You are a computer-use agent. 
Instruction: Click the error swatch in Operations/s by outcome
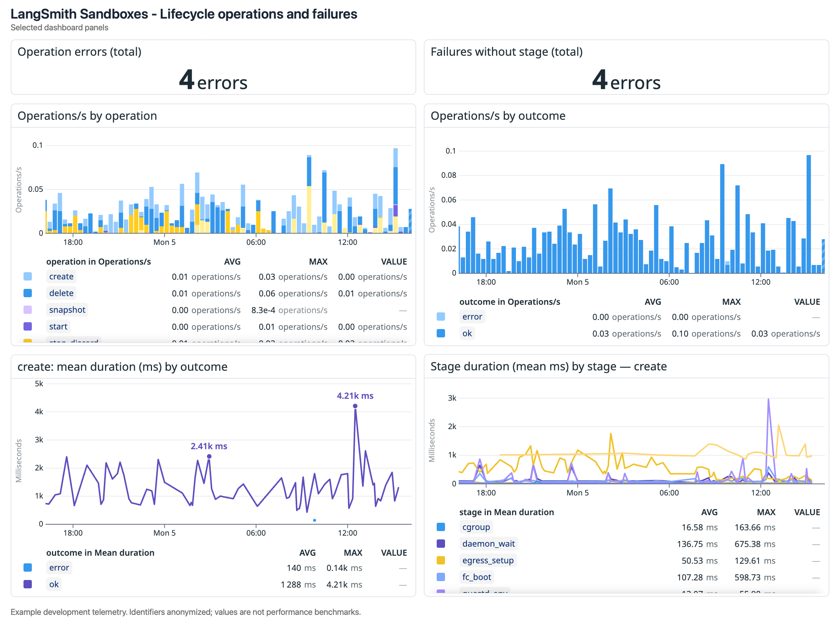tap(441, 317)
